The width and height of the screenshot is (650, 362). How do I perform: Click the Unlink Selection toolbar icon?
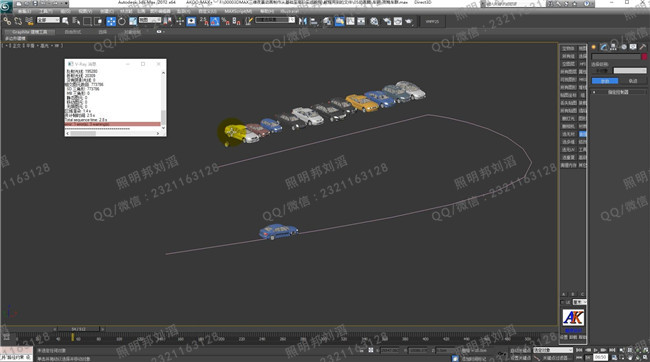(18, 21)
